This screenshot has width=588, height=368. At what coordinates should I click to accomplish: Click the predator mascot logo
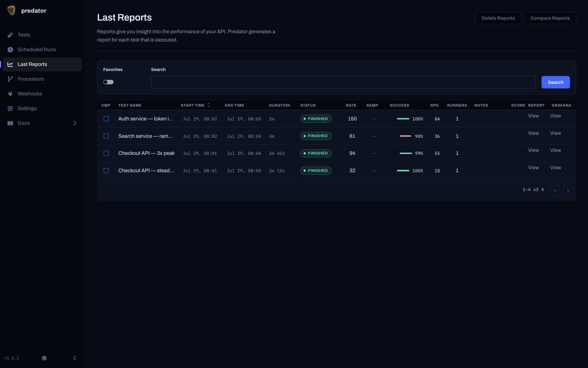point(11,11)
